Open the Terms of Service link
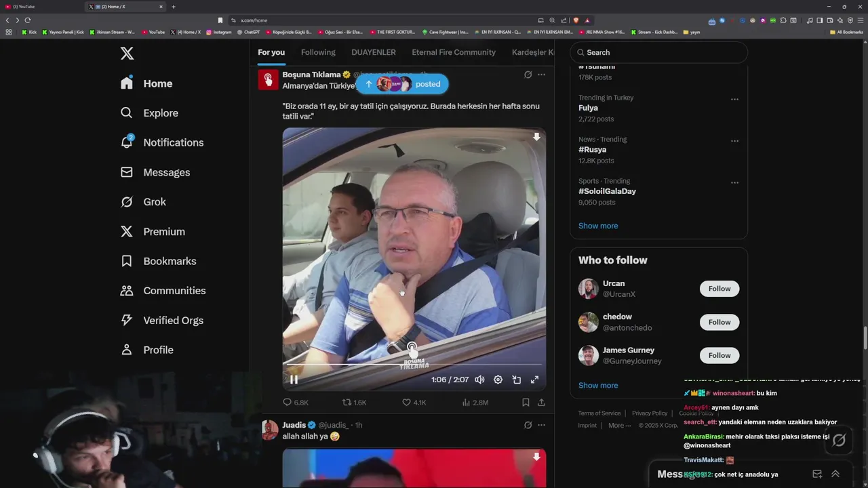 (599, 413)
